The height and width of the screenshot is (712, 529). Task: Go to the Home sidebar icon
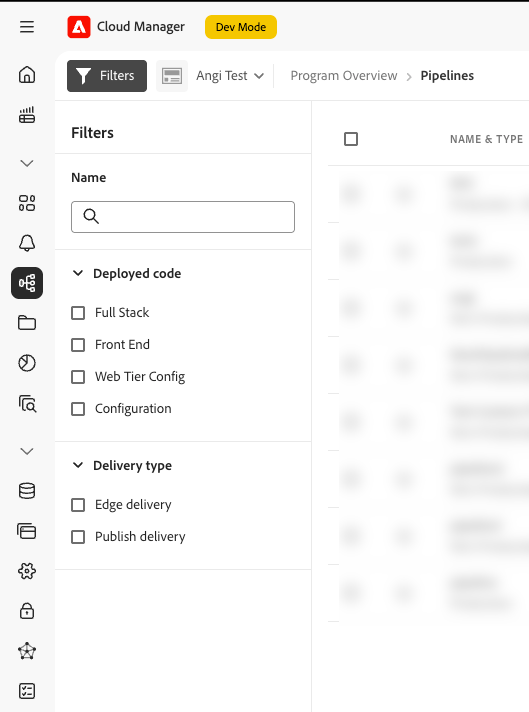[x=27, y=75]
